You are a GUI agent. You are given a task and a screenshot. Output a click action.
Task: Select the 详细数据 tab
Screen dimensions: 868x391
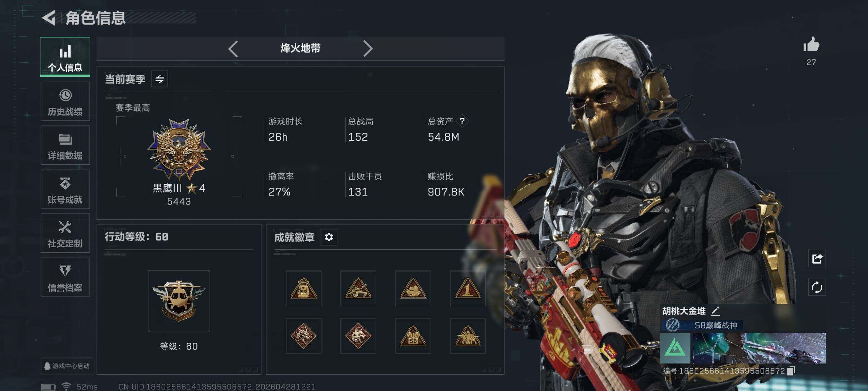65,145
